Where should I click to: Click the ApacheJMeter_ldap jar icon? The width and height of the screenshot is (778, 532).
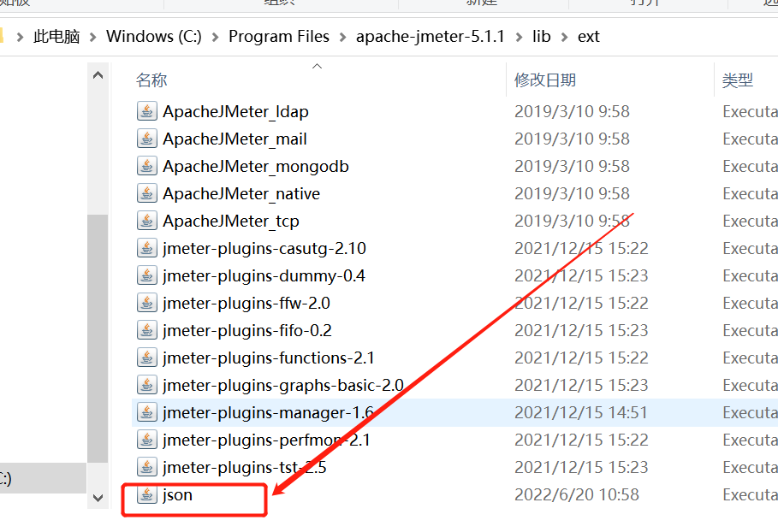(147, 111)
